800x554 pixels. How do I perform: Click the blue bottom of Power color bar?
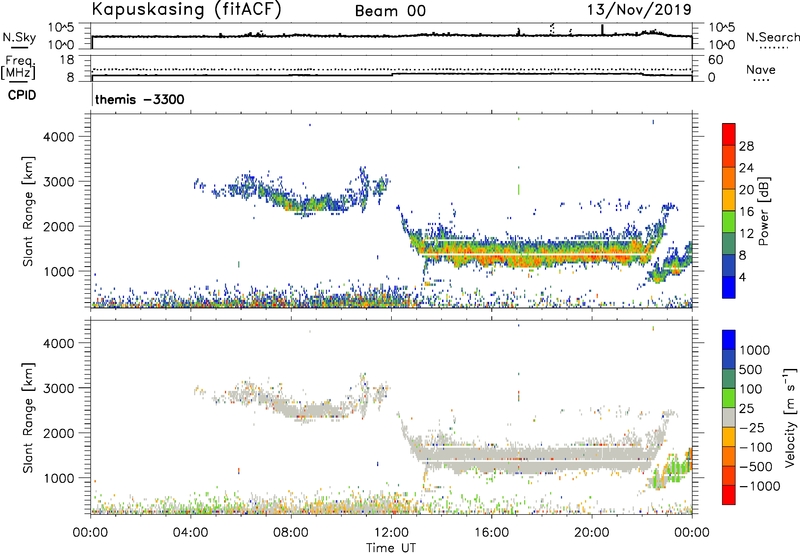729,287
